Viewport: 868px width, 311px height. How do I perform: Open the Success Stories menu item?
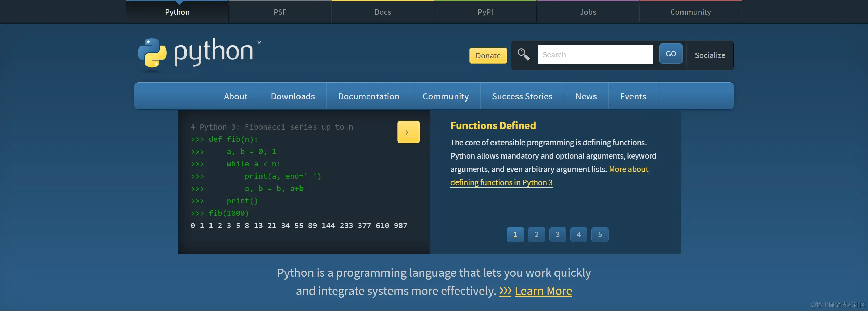pos(522,96)
